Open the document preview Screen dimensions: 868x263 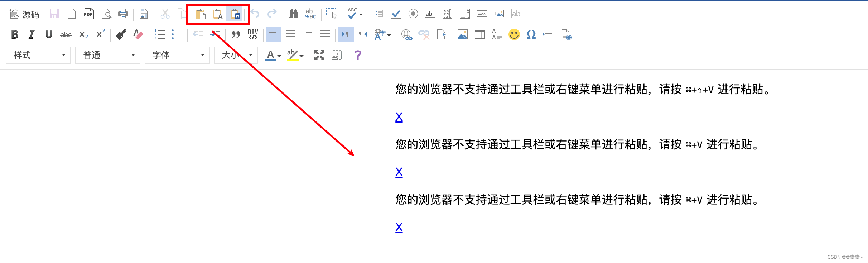106,14
